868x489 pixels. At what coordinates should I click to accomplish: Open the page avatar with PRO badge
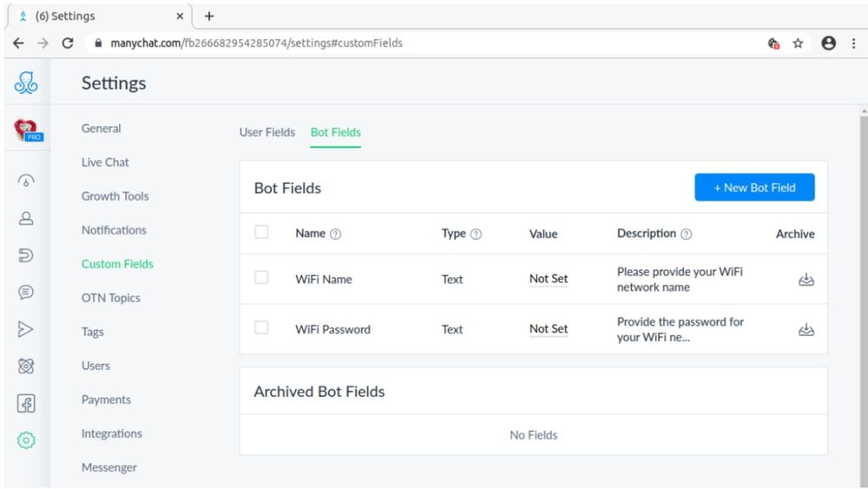(x=28, y=130)
